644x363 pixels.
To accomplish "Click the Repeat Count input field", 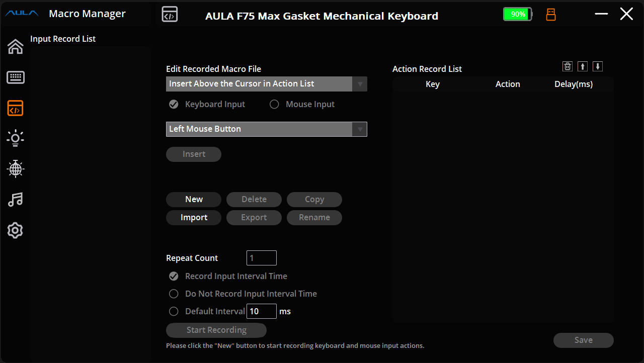I will (x=262, y=258).
